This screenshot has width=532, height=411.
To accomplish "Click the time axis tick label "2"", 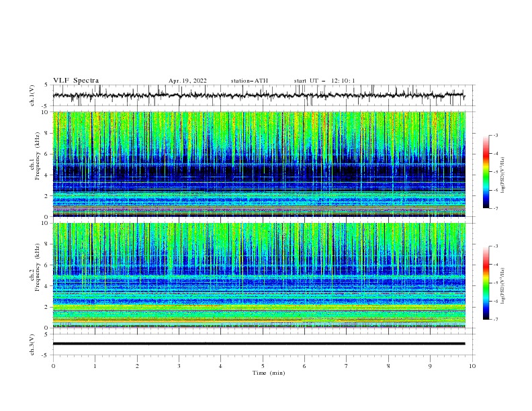I will 137,366.
